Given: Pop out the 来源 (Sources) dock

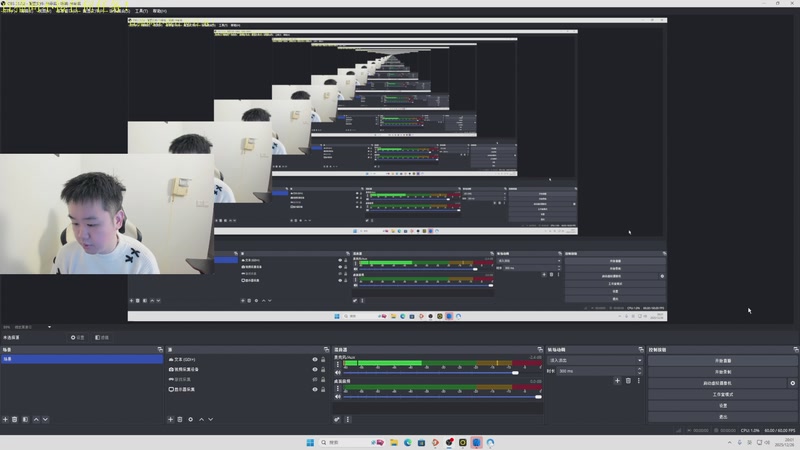Looking at the screenshot, I should pos(327,349).
